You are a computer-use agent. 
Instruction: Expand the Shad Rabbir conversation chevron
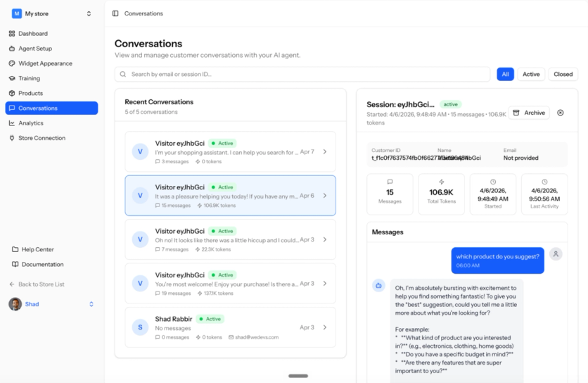(x=325, y=327)
